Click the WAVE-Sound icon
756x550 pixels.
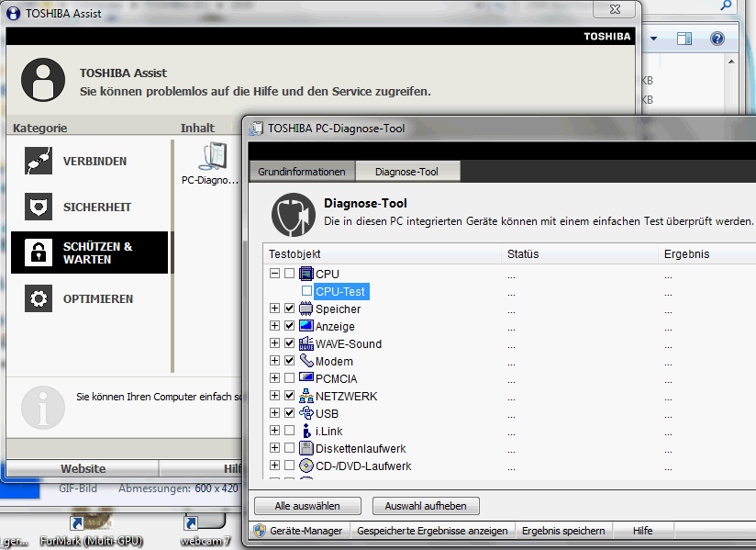point(306,343)
